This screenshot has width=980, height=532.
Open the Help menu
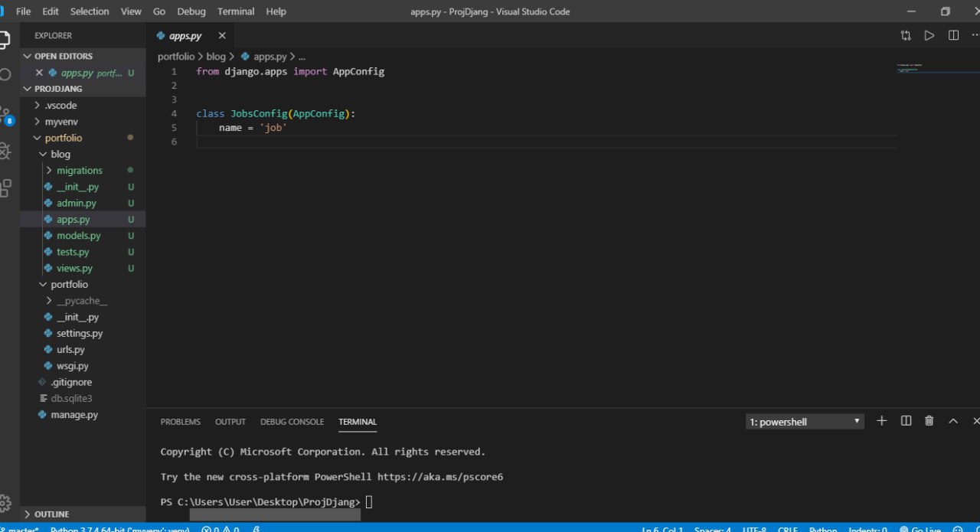pyautogui.click(x=276, y=11)
